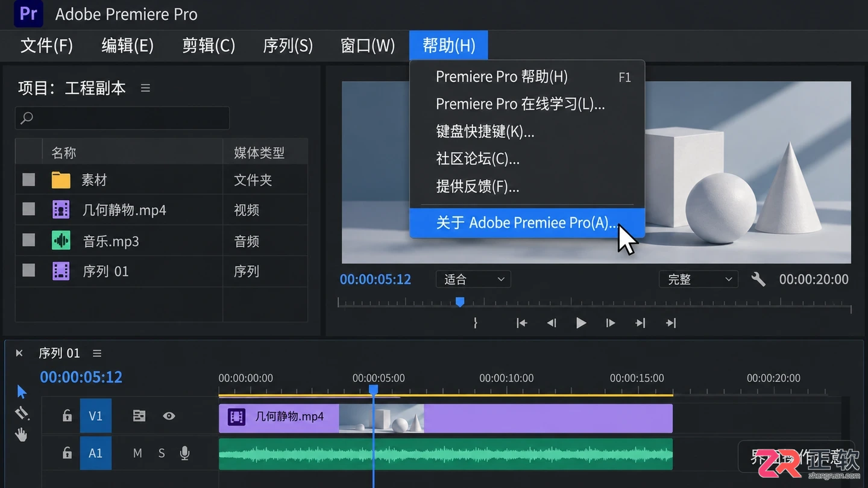Close the 序列 01 timeline tab
This screenshot has height=488, width=868.
[19, 353]
